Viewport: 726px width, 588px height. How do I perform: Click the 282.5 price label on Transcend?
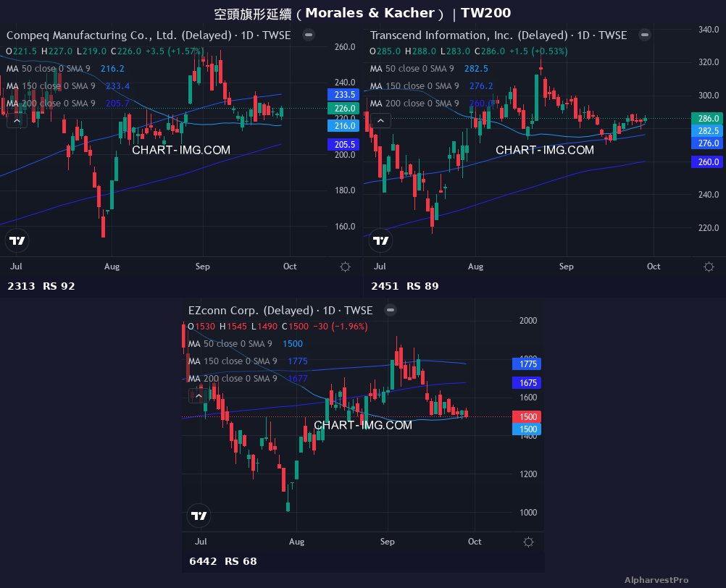click(707, 131)
